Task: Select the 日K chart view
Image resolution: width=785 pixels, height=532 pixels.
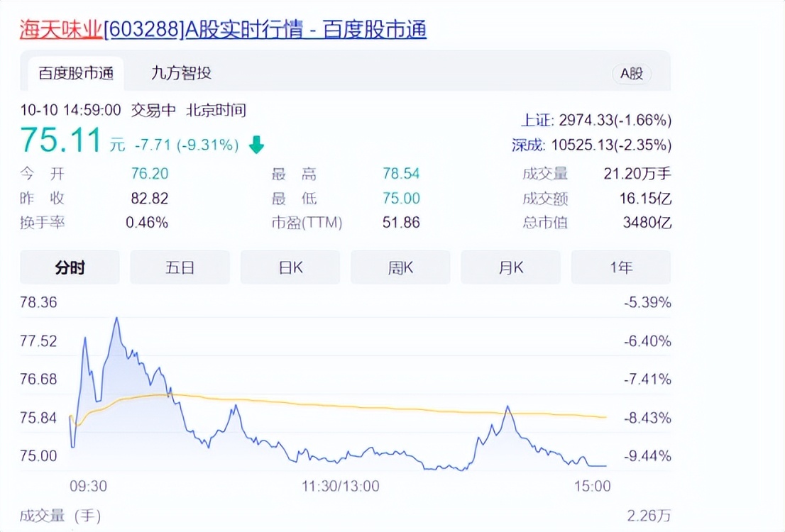Action: (290, 267)
